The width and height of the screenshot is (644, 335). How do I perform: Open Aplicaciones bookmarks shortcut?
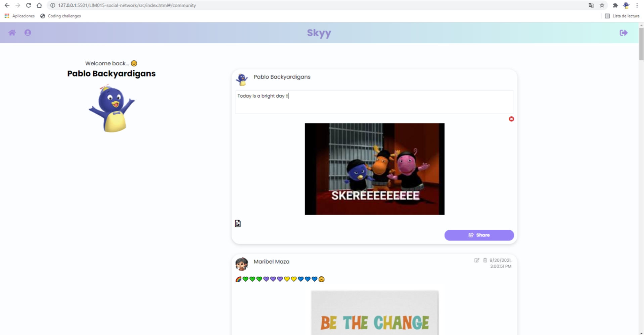click(x=19, y=16)
